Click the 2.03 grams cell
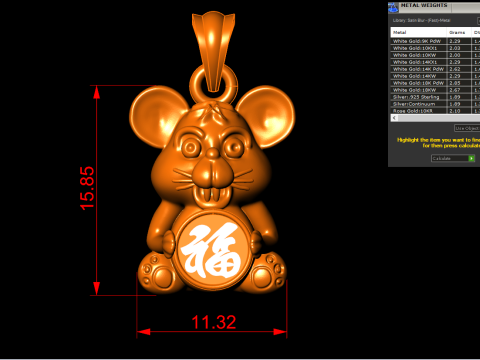This screenshot has width=480, height=360. pos(459,48)
